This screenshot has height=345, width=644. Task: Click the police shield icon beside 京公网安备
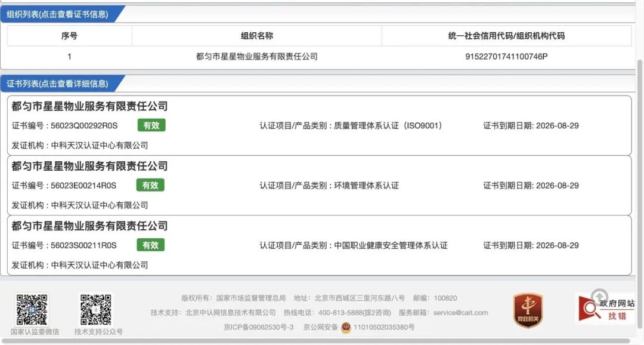[346, 327]
